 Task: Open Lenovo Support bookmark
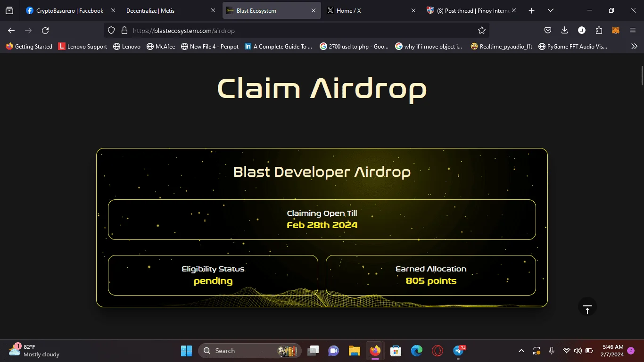(83, 46)
